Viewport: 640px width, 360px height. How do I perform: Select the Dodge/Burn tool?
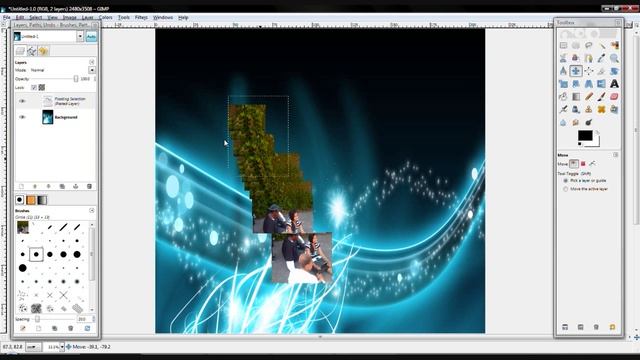tap(589, 122)
